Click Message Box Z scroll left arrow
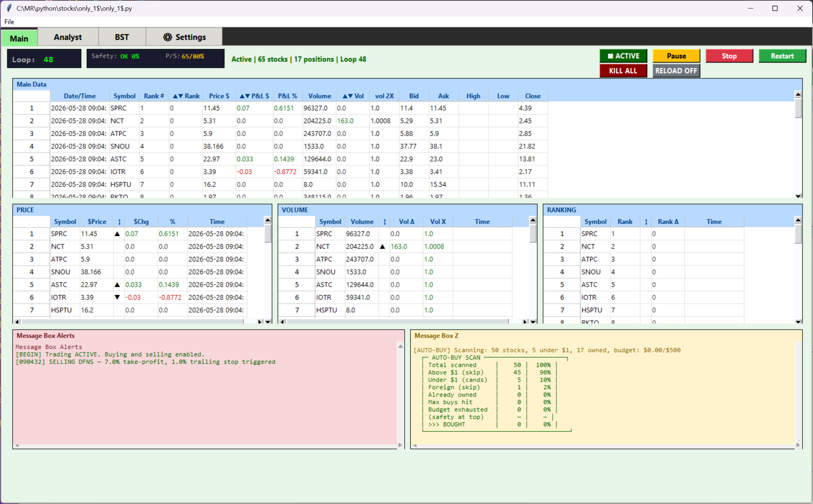Image resolution: width=813 pixels, height=504 pixels. pos(415,445)
